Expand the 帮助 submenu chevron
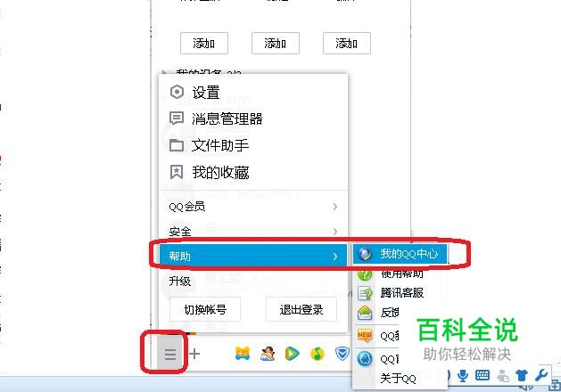 tap(334, 257)
